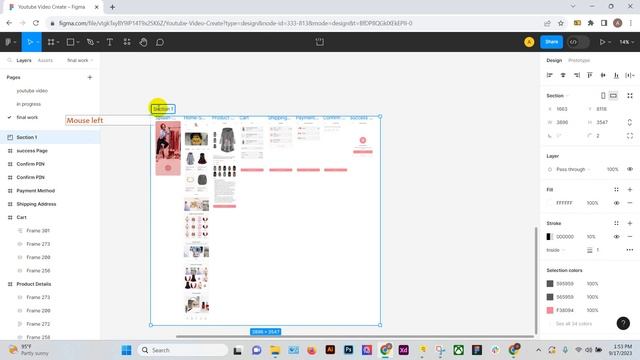The height and width of the screenshot is (360, 640).
Task: Click the user avatar in the toolbar
Action: click(529, 42)
